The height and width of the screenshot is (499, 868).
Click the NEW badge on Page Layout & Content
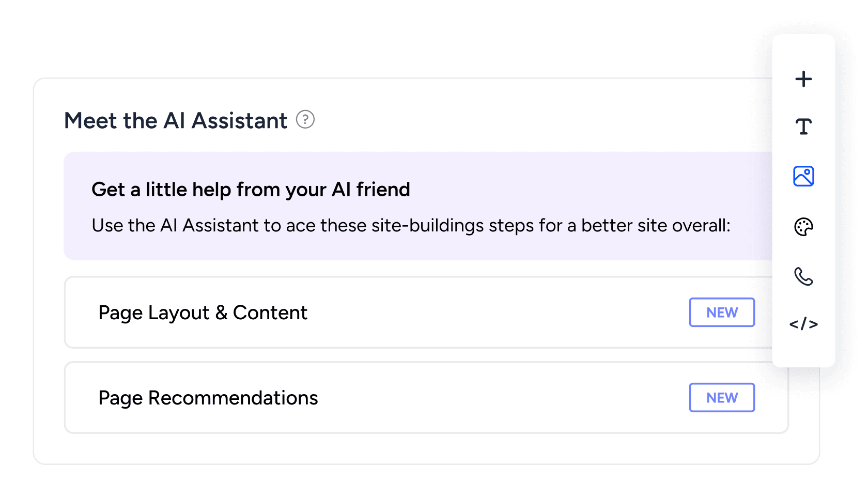722,312
